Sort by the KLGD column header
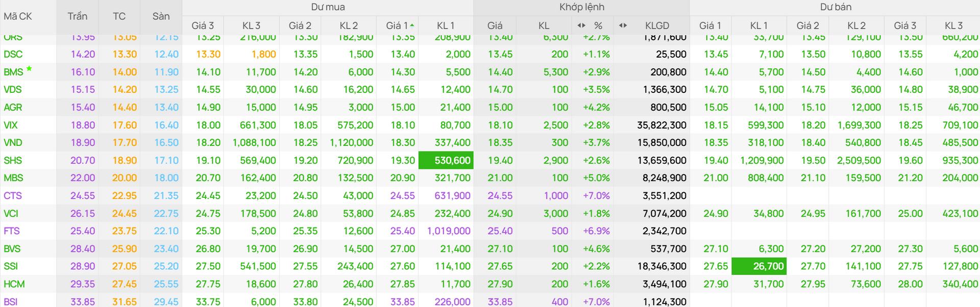 click(657, 25)
